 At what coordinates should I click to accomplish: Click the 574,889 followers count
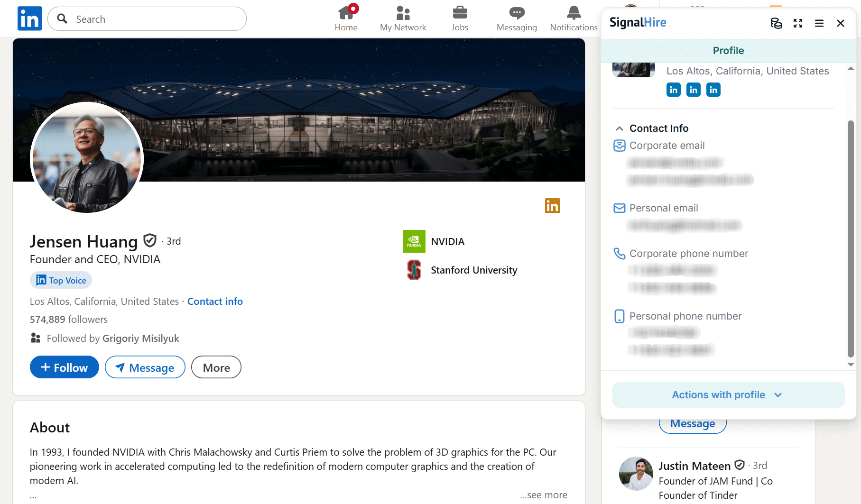click(69, 320)
